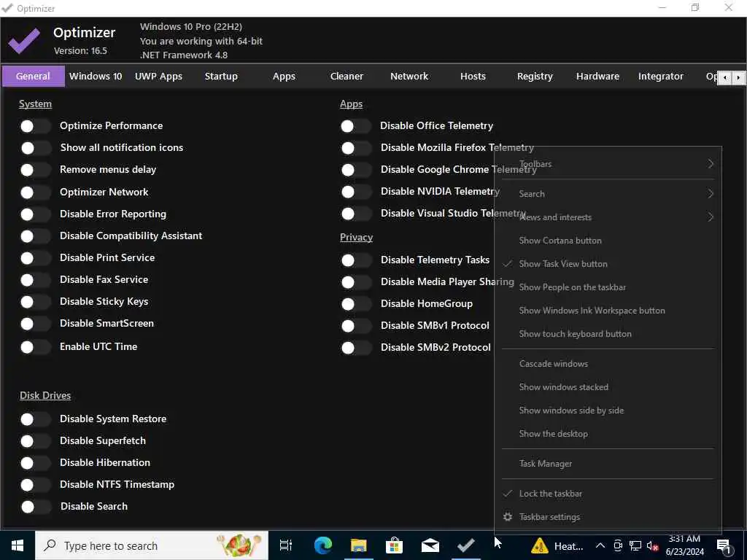
Task: Enable Show all notification icons switch
Action: [x=35, y=148]
